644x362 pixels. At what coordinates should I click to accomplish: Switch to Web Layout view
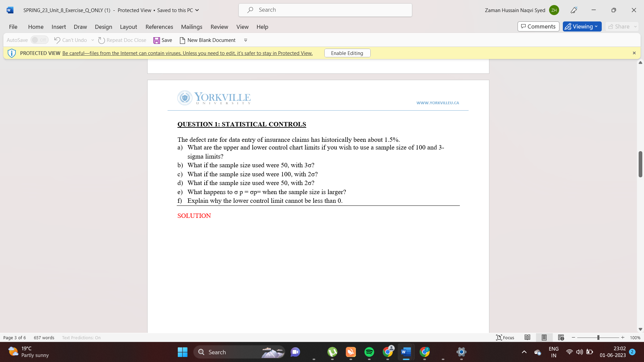(560, 338)
